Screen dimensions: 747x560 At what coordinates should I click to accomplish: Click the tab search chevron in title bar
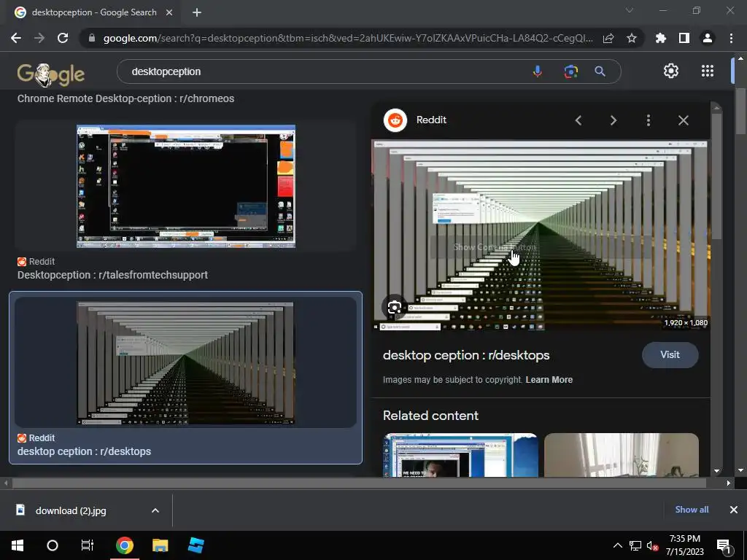tap(630, 10)
